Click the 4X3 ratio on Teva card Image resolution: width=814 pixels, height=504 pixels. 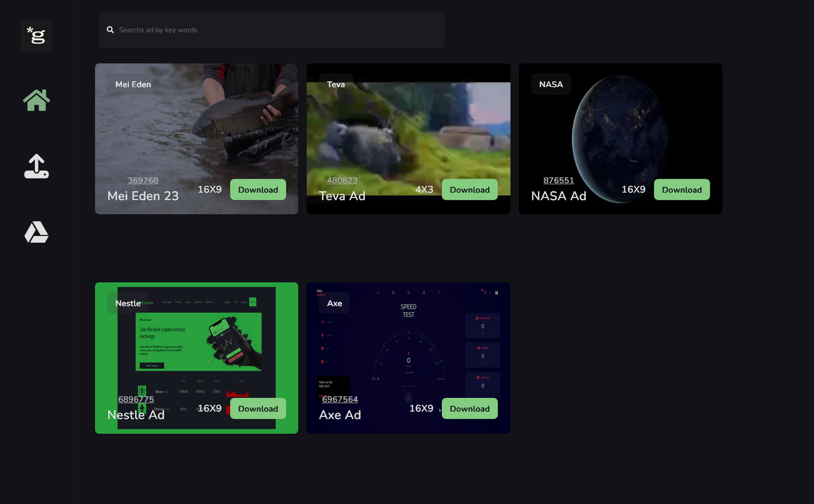tap(424, 189)
